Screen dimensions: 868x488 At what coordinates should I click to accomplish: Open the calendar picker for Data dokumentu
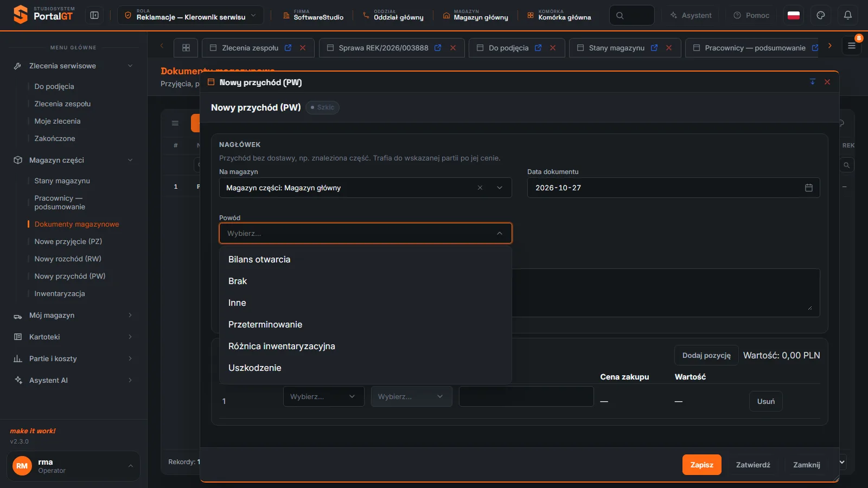click(x=809, y=188)
